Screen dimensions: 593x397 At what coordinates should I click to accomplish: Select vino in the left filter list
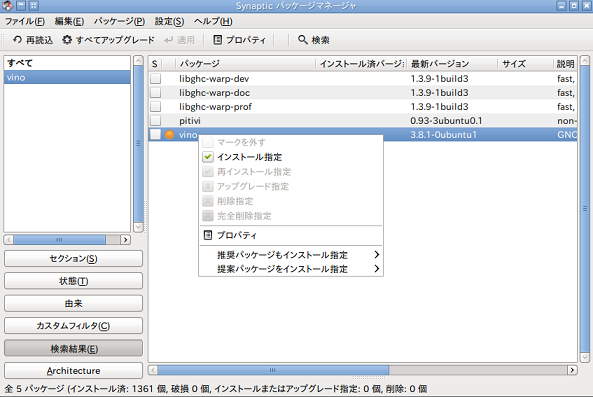point(67,77)
